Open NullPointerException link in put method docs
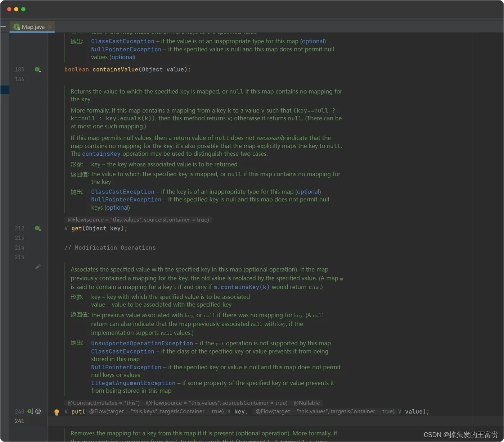Screen dimensions: 504x442 click(126, 367)
